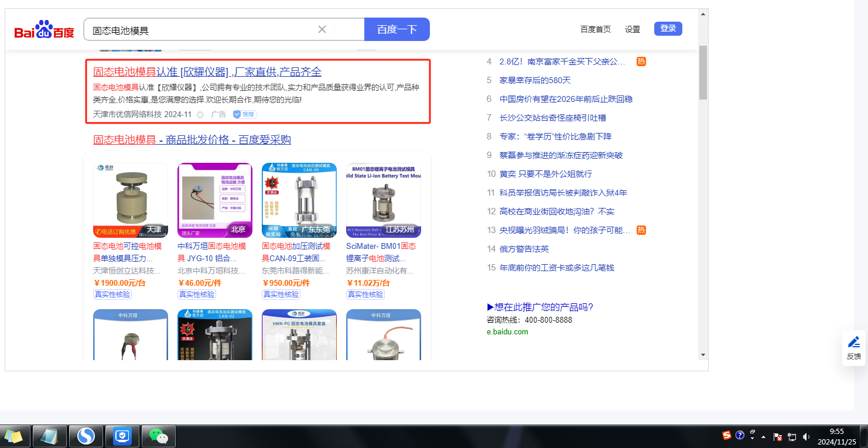Click the 保障 shield badge on the ad

click(x=245, y=114)
